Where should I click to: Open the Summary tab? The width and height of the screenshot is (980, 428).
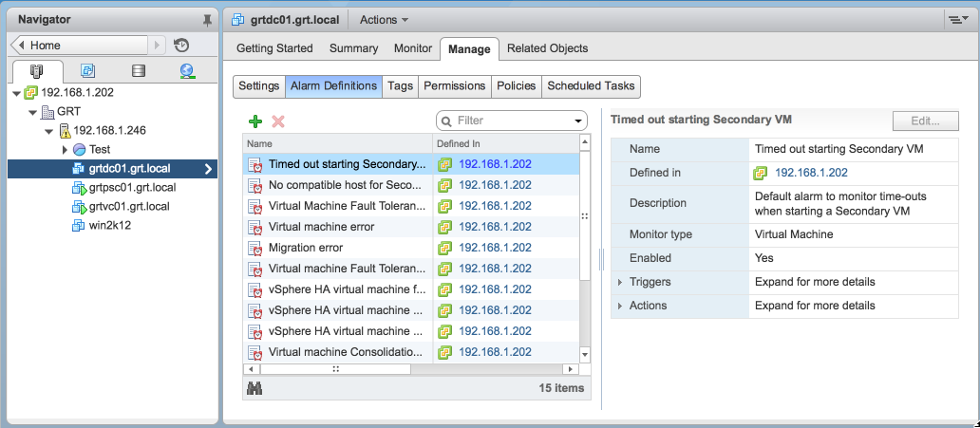(x=354, y=48)
